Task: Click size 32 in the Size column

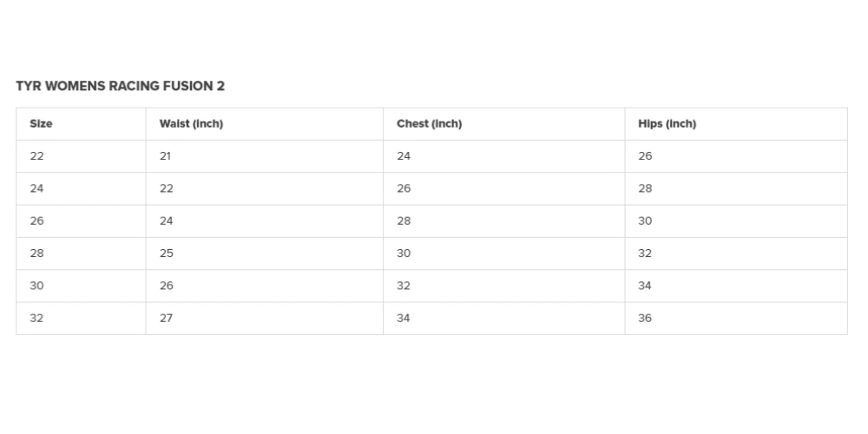Action: [x=36, y=319]
